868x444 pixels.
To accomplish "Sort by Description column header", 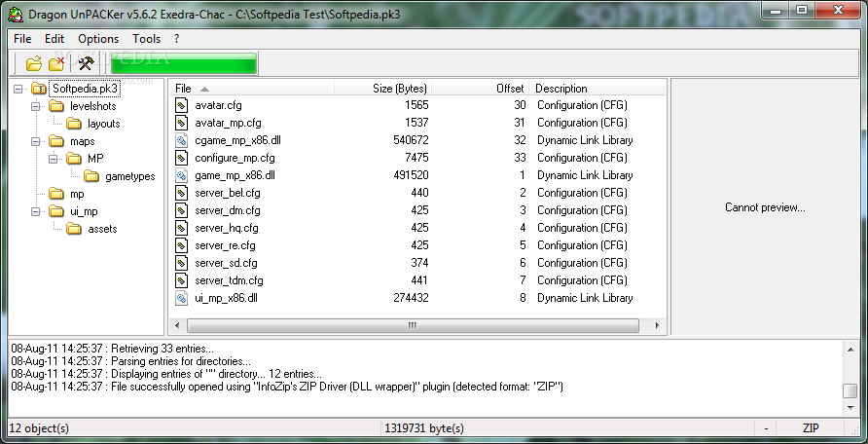I will tap(597, 89).
